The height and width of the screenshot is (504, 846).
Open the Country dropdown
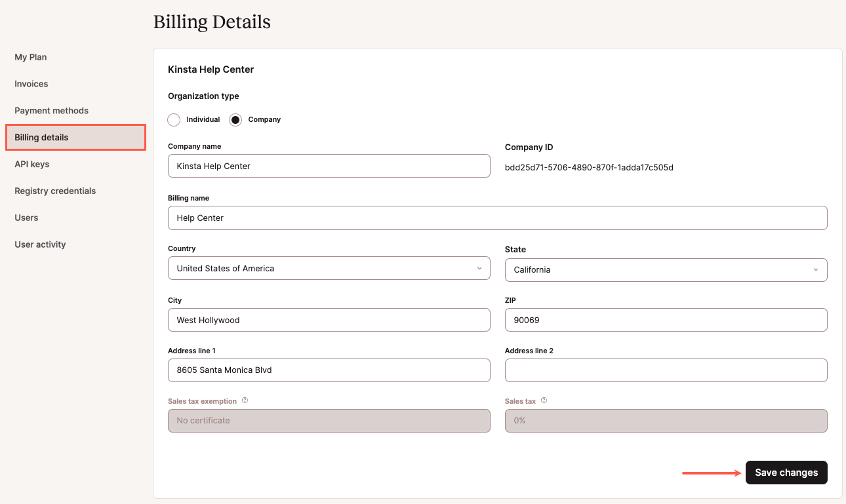click(329, 268)
